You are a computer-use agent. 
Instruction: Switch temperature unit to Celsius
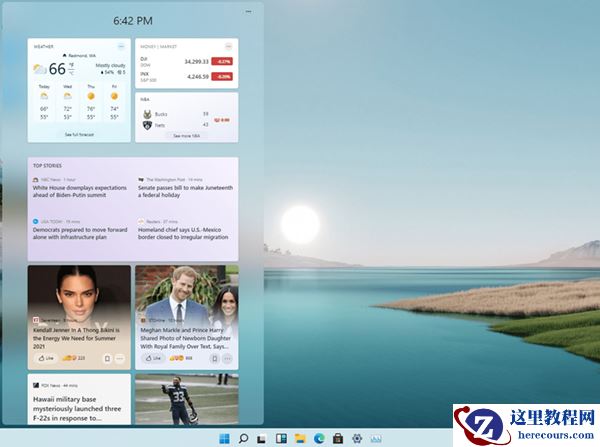click(x=71, y=73)
